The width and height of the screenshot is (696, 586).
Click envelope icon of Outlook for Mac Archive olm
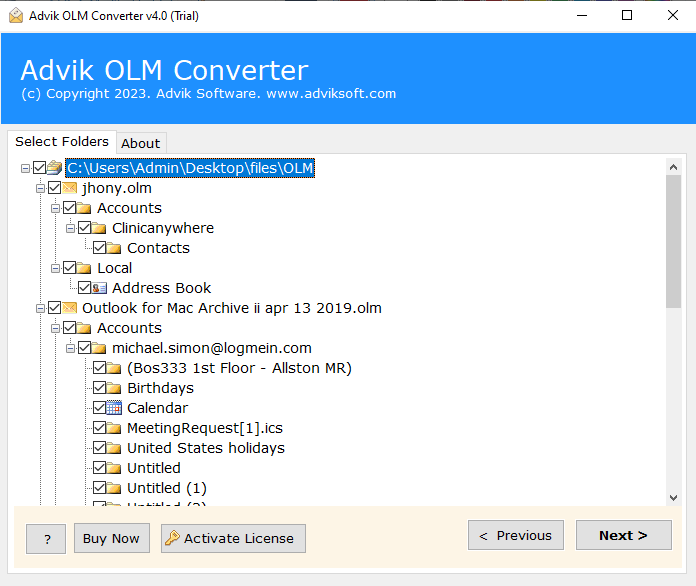[70, 308]
